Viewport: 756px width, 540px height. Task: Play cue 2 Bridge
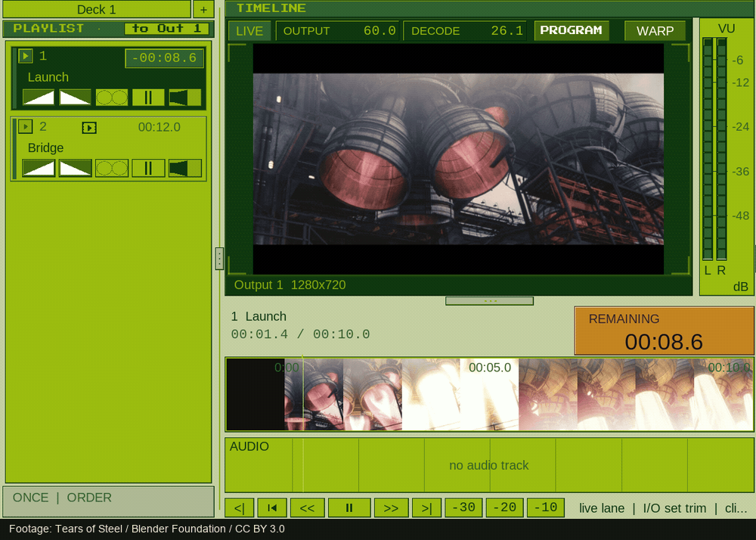point(26,127)
